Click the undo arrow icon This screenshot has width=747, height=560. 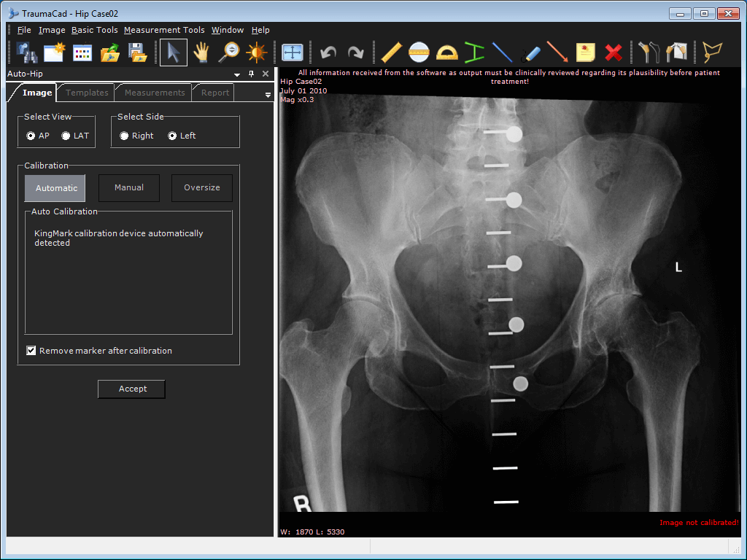(x=328, y=52)
